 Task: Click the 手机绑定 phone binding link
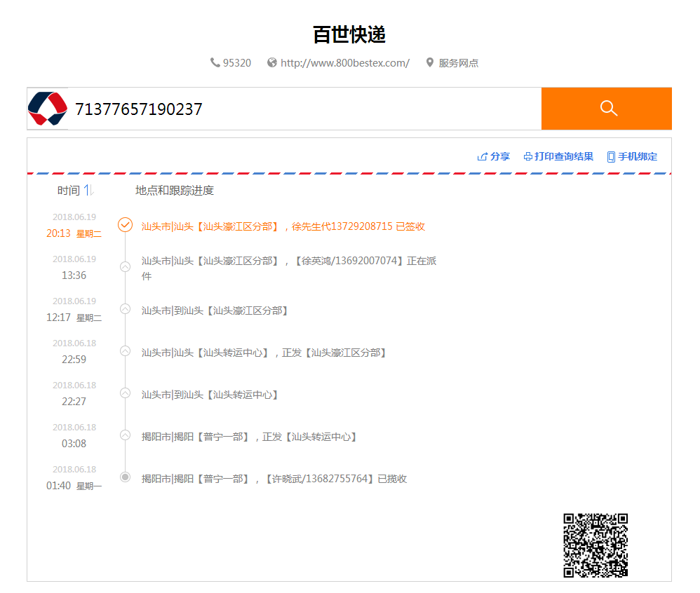(638, 156)
